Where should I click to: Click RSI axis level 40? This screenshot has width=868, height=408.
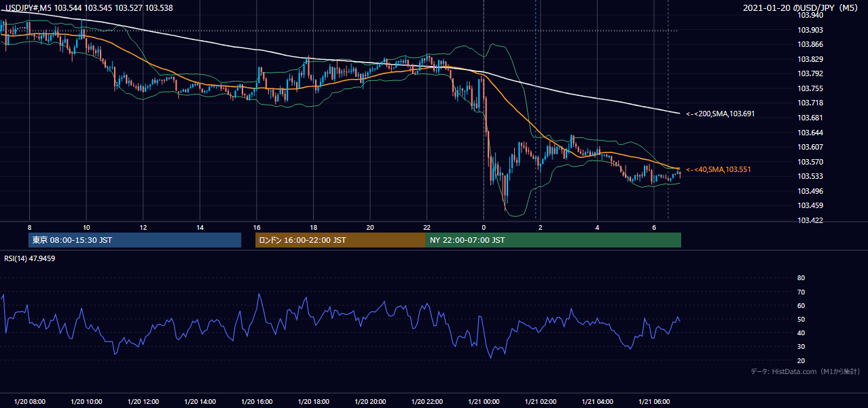(801, 333)
